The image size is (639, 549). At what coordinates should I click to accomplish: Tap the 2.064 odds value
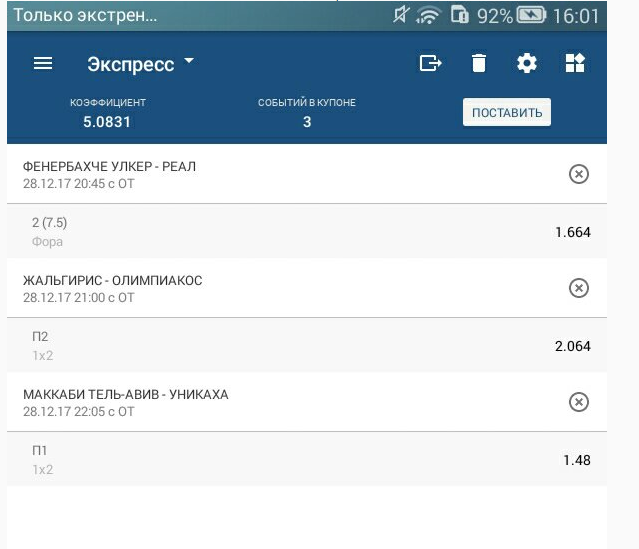tap(572, 346)
